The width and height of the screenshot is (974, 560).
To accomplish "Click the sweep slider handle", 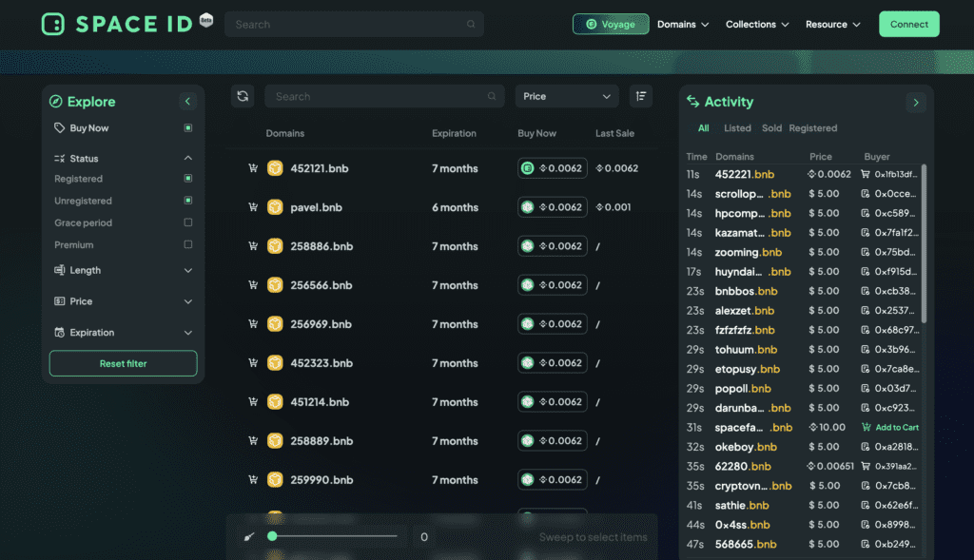I will pos(272,536).
